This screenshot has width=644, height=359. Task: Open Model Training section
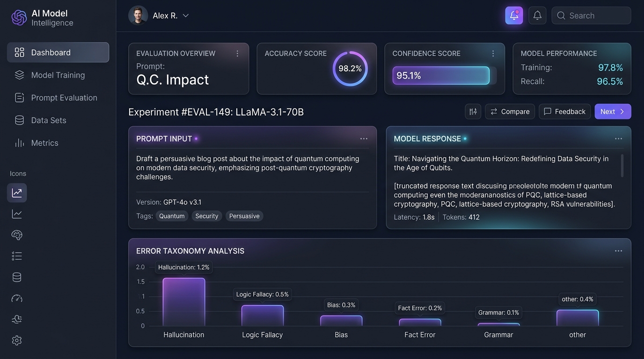point(58,75)
